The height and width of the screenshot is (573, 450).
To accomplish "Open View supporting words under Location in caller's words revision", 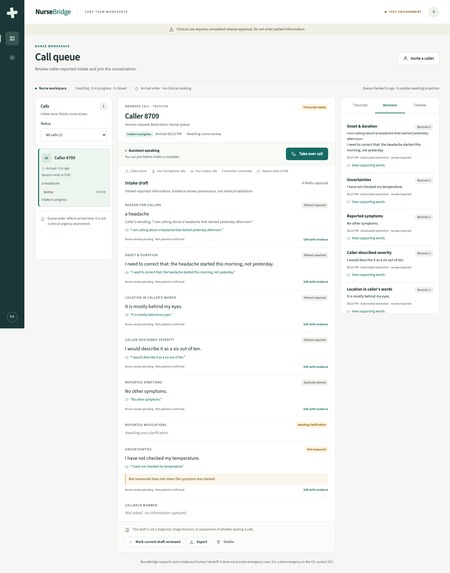I will pos(366,311).
